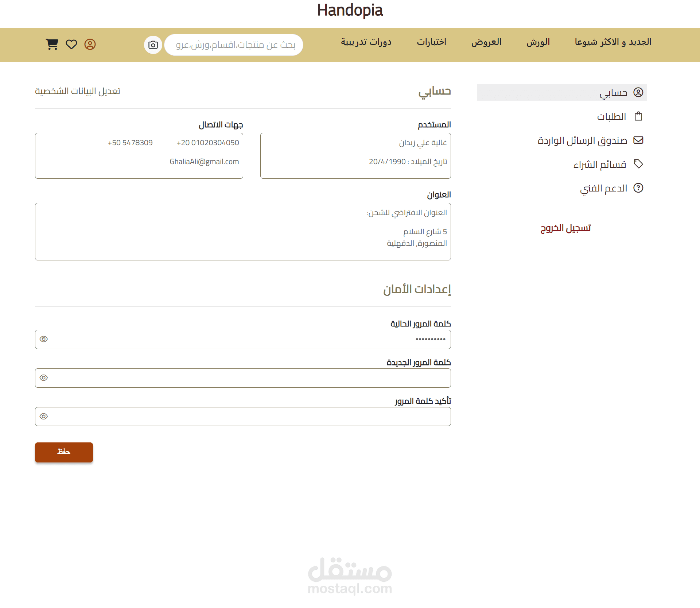
Task: Click the tag icon for قسائم الشراء
Action: pyautogui.click(x=638, y=164)
